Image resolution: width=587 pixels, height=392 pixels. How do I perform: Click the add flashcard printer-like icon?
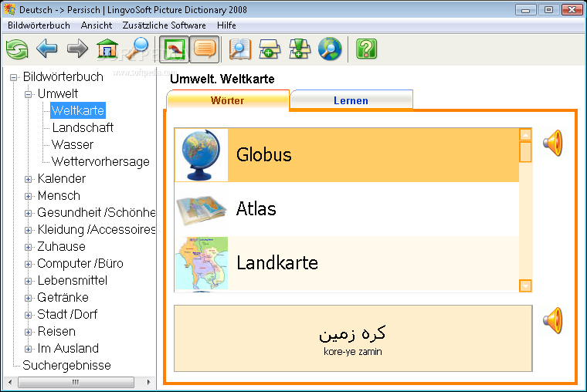pyautogui.click(x=270, y=49)
